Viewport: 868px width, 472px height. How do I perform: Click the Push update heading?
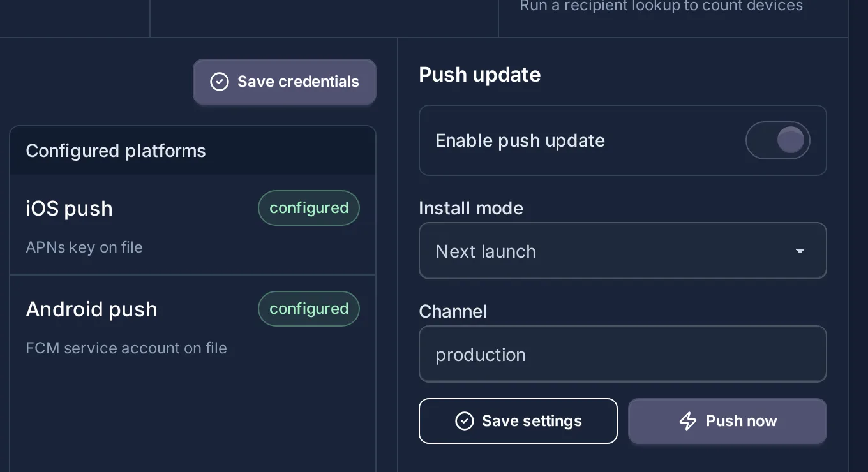(x=480, y=75)
